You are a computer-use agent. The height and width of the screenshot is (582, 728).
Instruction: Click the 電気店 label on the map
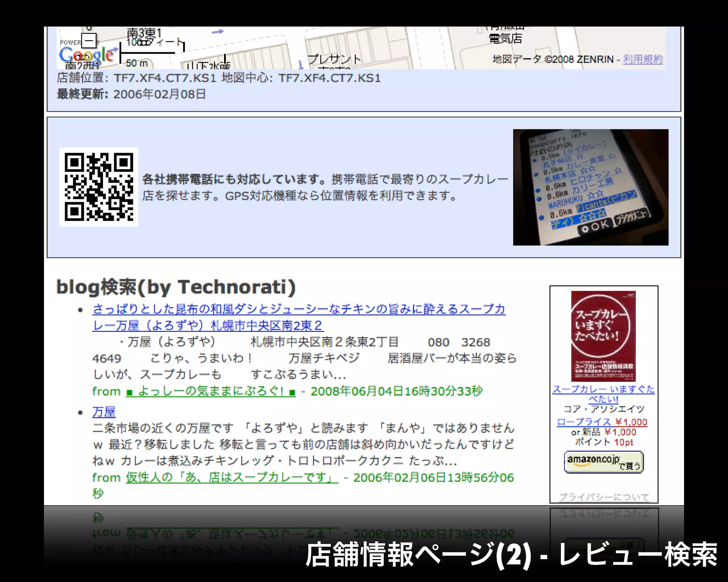[505, 38]
